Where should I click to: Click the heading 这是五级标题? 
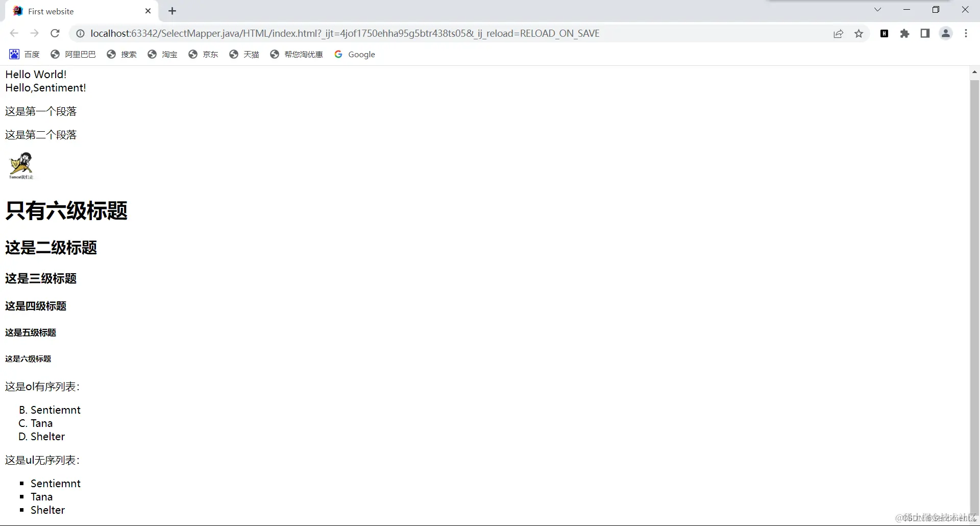click(x=31, y=332)
